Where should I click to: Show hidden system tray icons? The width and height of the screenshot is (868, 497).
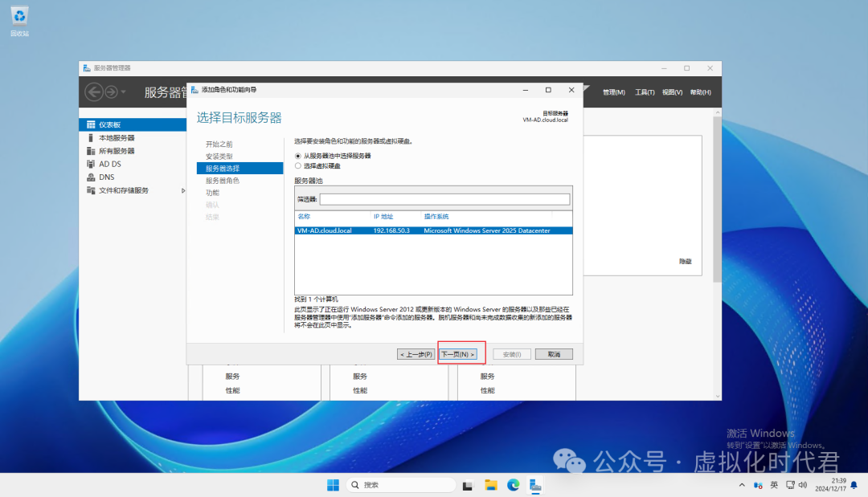point(742,485)
